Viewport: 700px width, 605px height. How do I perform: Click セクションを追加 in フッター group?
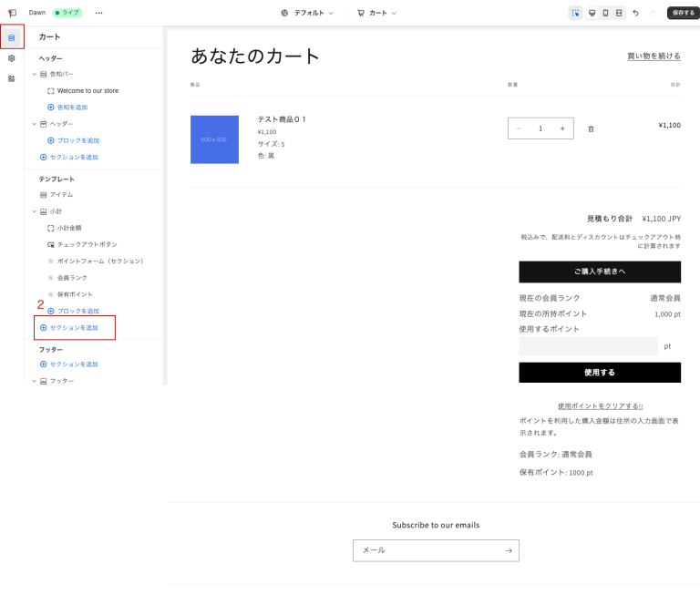(x=68, y=364)
